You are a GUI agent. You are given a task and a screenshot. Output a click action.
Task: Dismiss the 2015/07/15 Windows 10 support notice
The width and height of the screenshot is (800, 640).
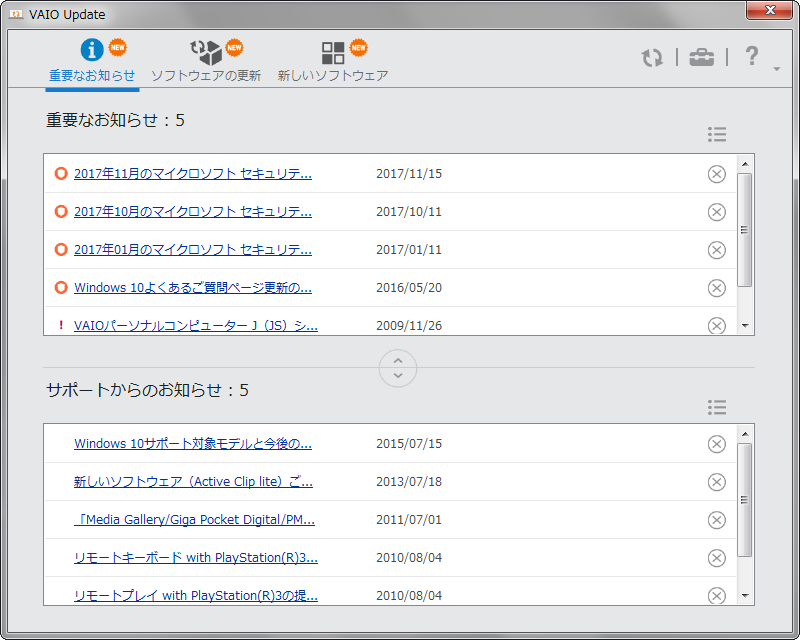coord(716,444)
